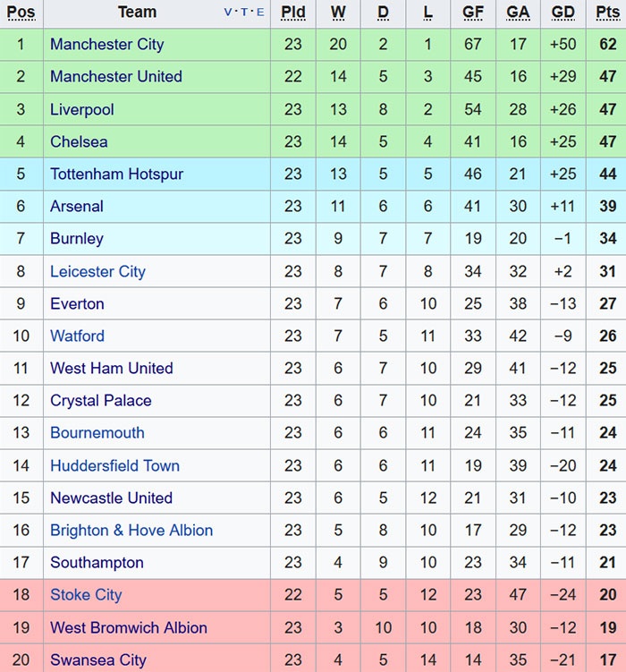
Task: Open the Everton team link
Action: [x=77, y=303]
